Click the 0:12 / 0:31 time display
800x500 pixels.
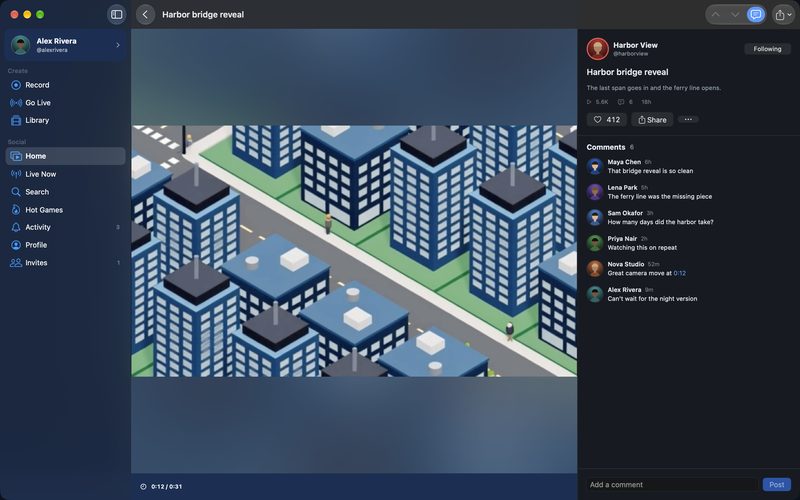click(x=167, y=487)
